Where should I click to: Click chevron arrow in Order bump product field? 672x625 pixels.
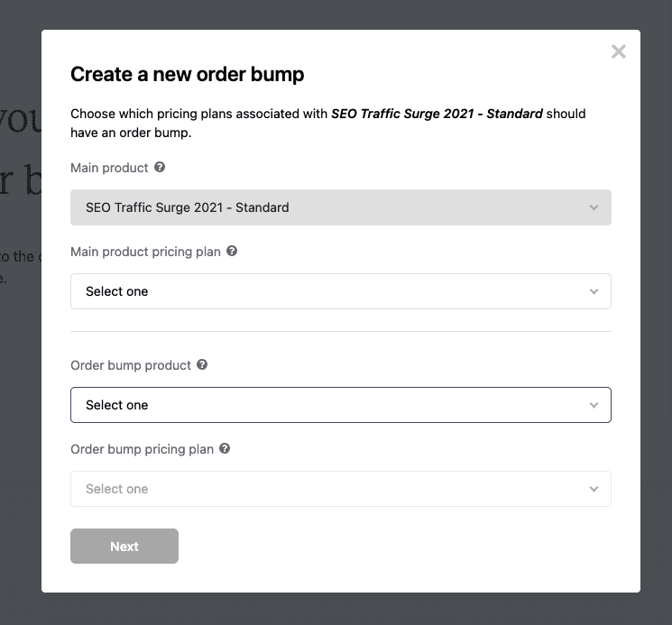point(594,405)
